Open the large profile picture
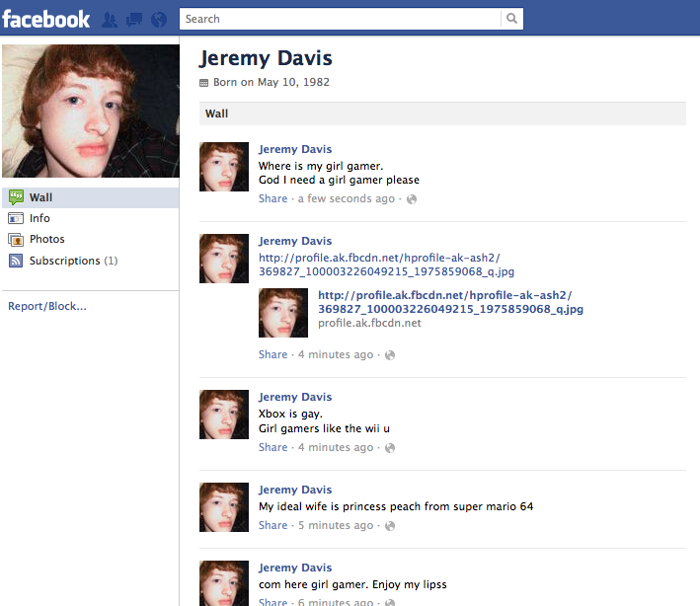Image resolution: width=700 pixels, height=606 pixels. [x=91, y=111]
